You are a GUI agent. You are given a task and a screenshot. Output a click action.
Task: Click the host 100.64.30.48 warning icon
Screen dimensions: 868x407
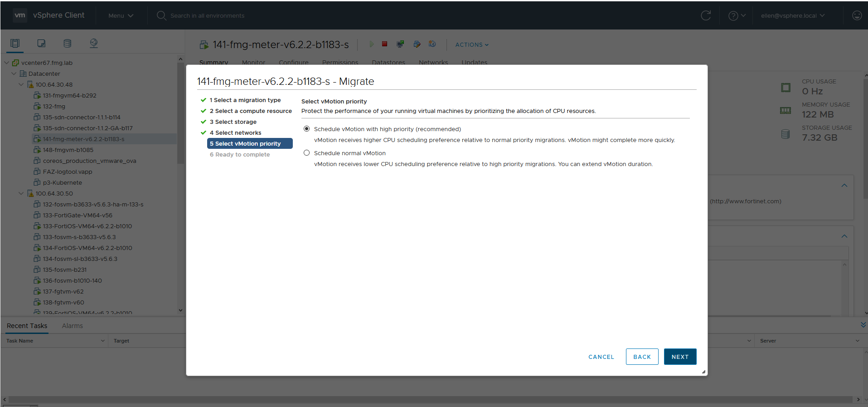(30, 84)
